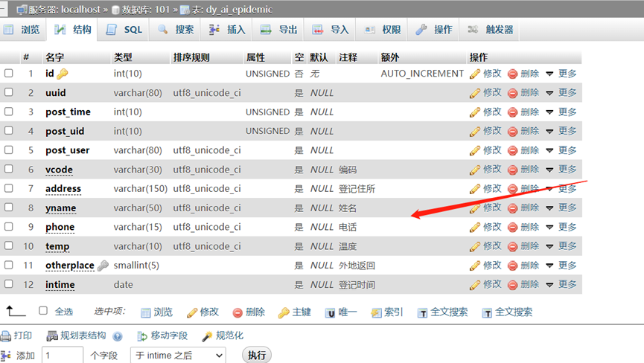Click the pencil edit icon for the otherplace row
This screenshot has height=363, width=644.
point(475,266)
